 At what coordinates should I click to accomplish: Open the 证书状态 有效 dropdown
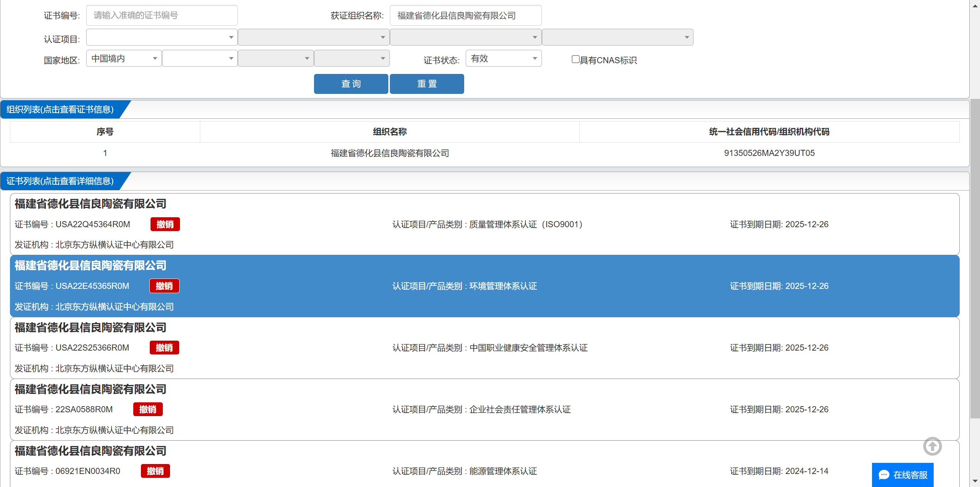(503, 59)
